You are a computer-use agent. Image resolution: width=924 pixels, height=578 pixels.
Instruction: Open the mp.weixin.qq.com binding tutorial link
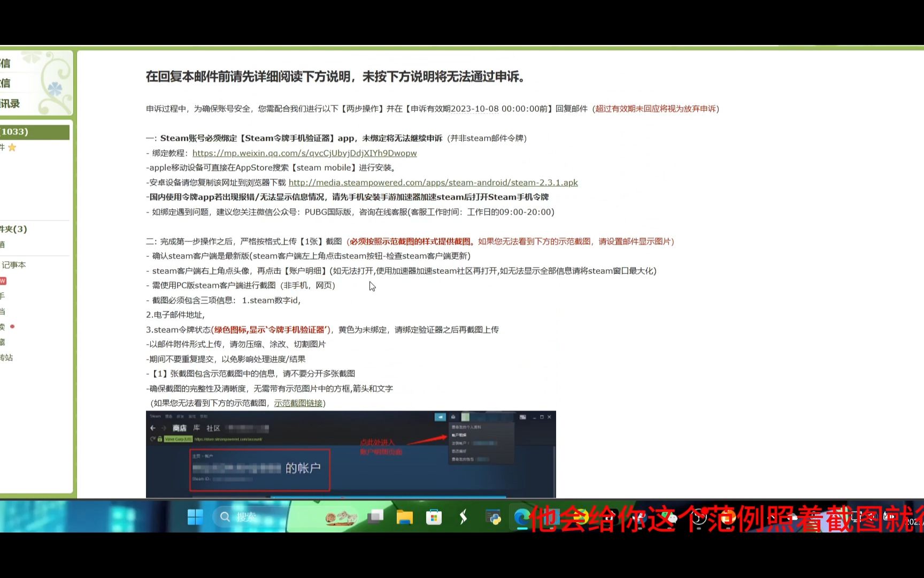coord(304,153)
